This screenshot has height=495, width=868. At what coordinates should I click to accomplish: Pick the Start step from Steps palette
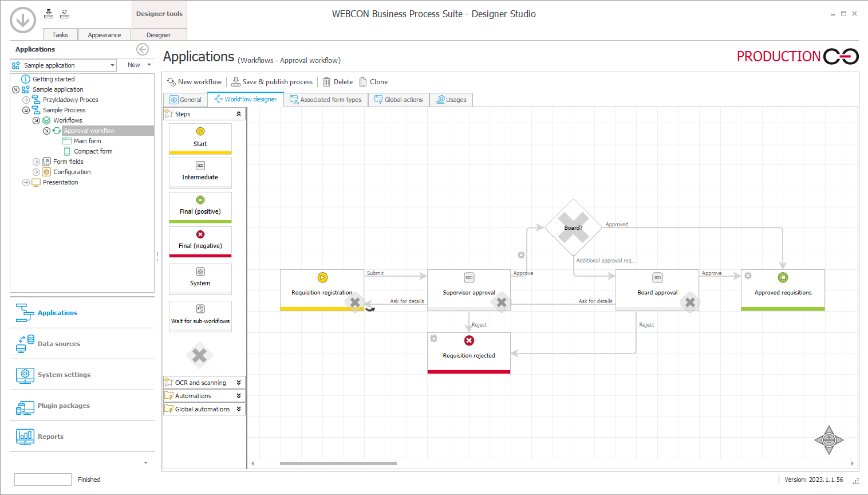click(200, 139)
